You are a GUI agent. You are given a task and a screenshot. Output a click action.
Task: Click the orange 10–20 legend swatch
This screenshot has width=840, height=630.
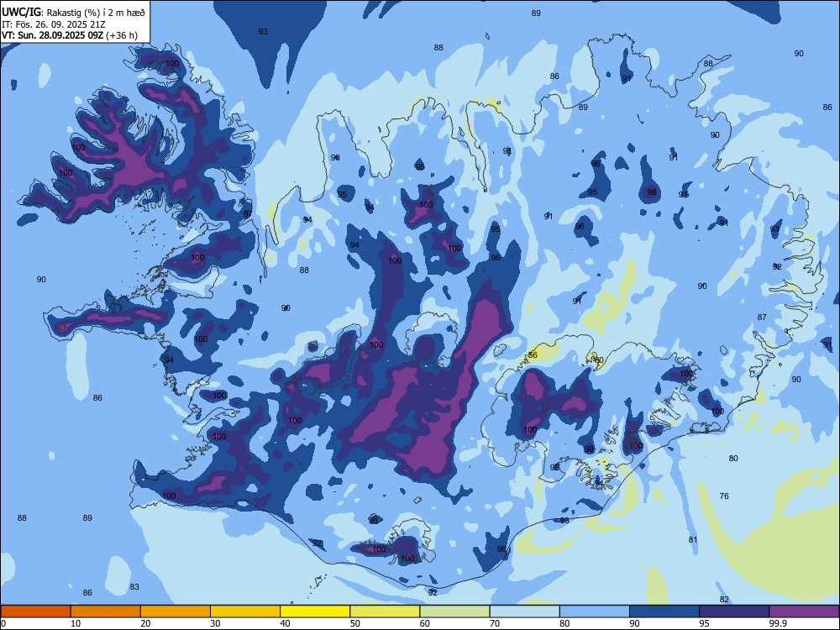106,612
